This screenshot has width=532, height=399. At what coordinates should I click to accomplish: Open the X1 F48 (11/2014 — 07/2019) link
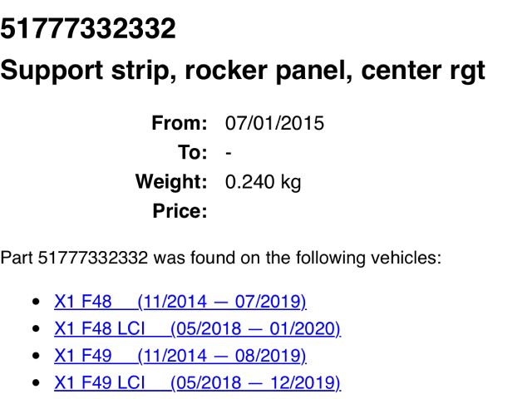180,301
